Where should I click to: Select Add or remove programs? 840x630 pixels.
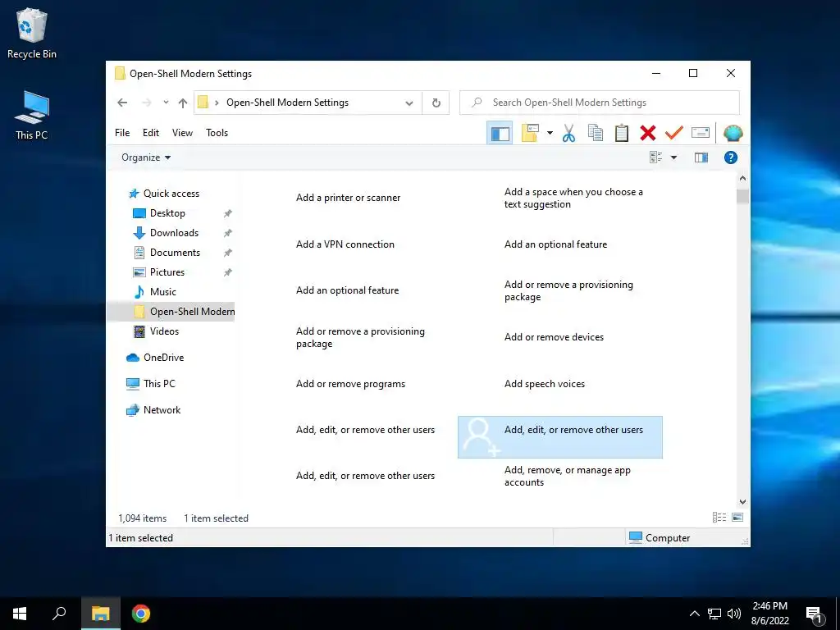pyautogui.click(x=350, y=384)
